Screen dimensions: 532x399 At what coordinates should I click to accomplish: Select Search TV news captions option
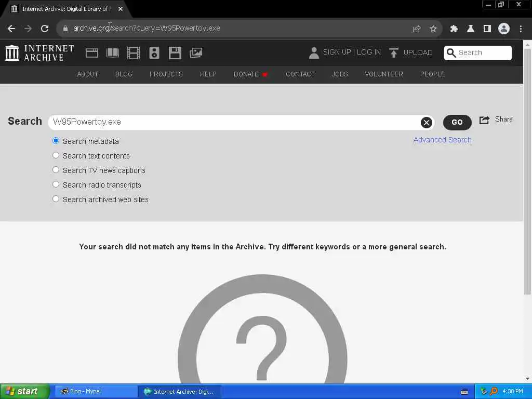(56, 170)
